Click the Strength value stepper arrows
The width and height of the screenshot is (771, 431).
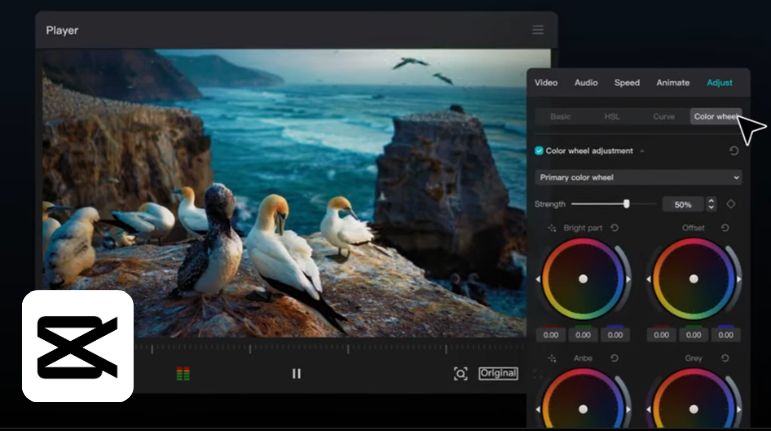tap(711, 204)
